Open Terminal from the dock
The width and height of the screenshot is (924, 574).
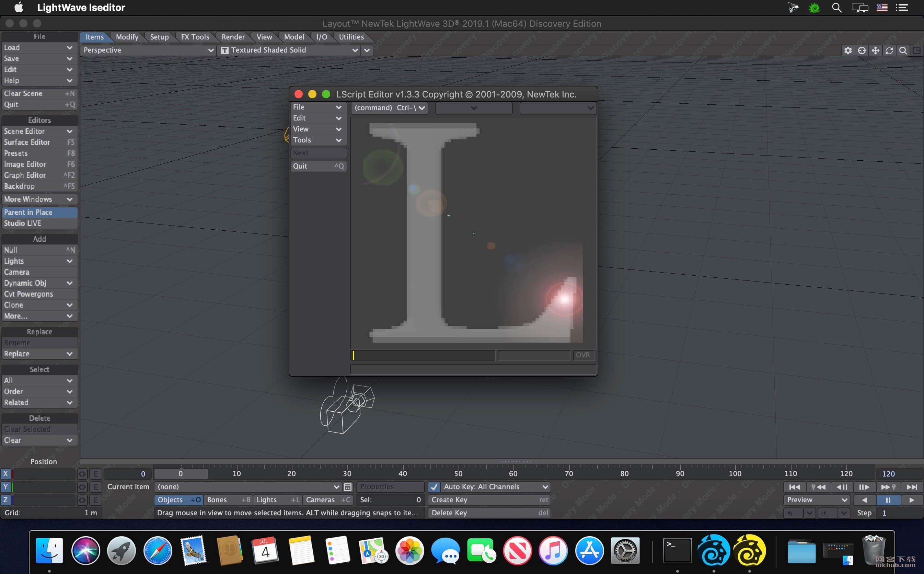coord(677,550)
